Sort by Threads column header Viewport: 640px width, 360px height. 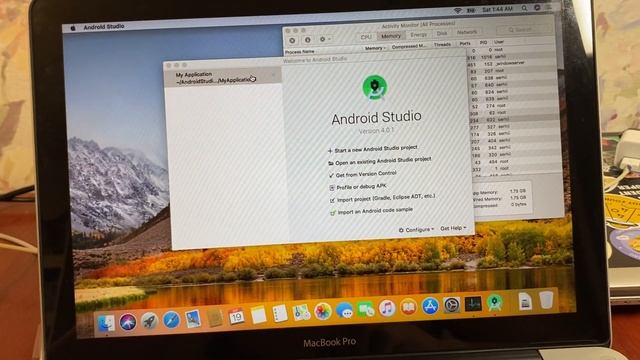(442, 44)
